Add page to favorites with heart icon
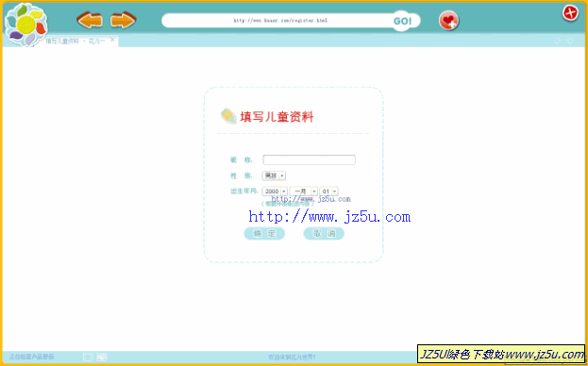588x366 pixels. click(x=448, y=20)
